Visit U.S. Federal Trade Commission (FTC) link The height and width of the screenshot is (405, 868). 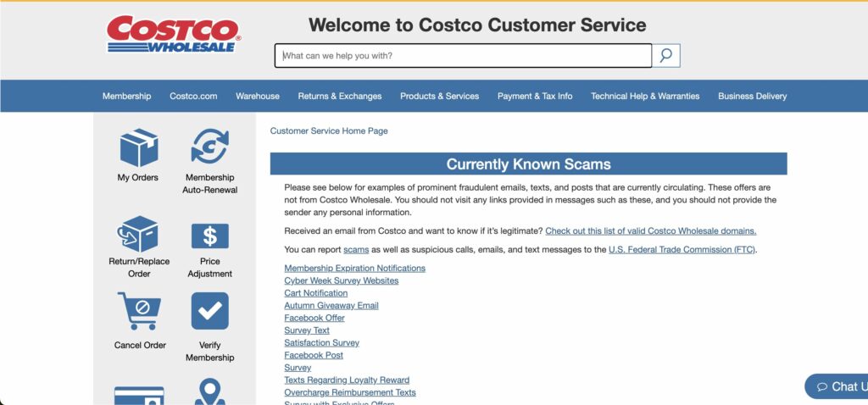click(x=682, y=250)
